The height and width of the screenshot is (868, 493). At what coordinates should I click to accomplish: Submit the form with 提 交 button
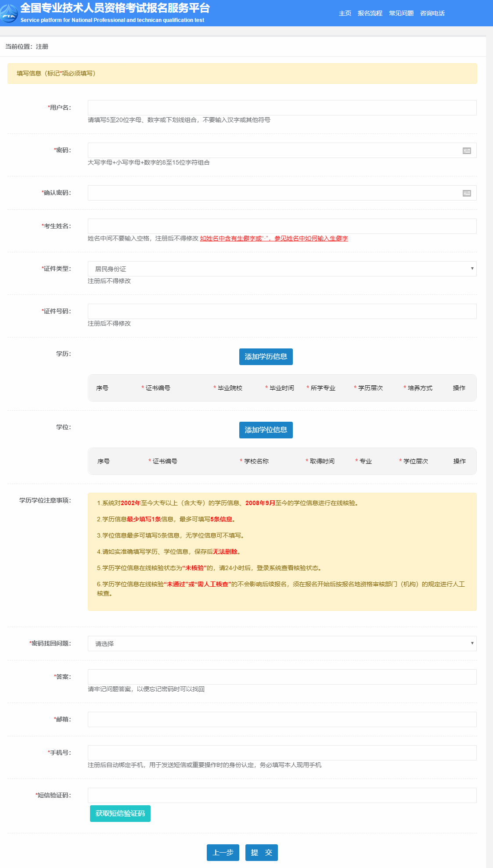coord(262,853)
